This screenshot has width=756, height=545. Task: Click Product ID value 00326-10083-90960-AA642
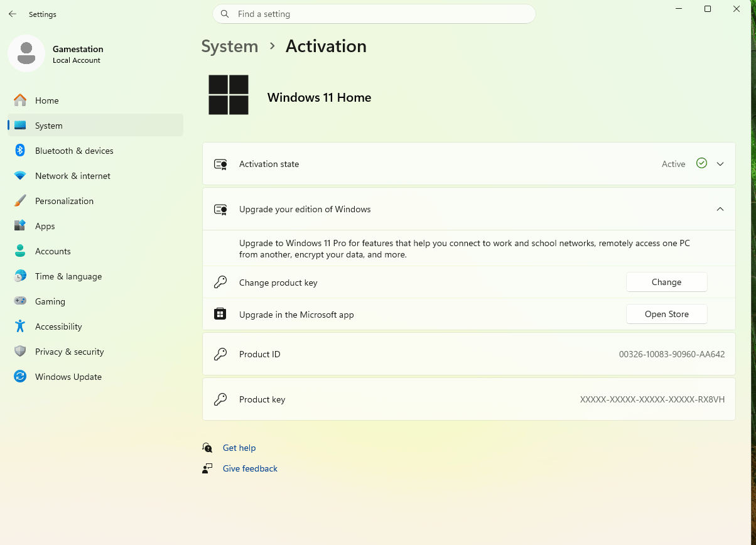pyautogui.click(x=672, y=354)
